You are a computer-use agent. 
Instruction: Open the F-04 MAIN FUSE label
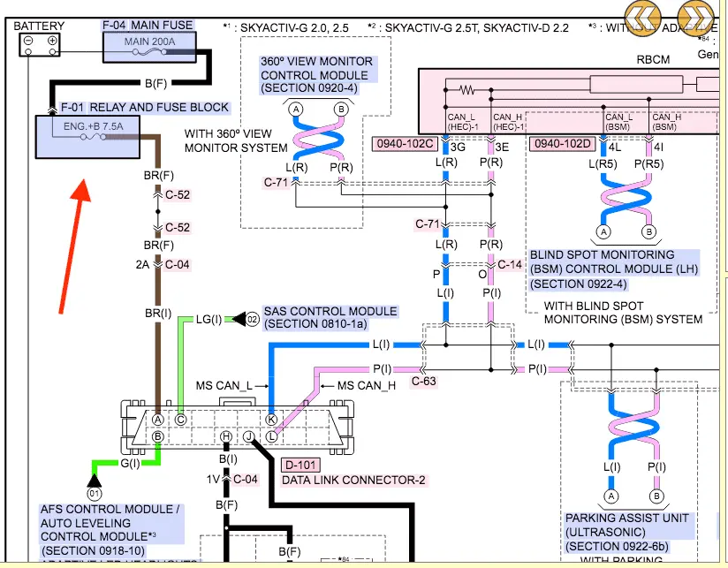[149, 24]
